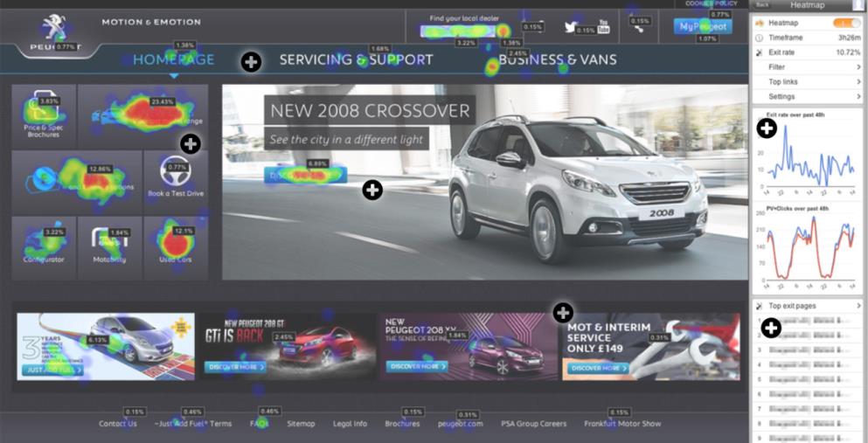Open the Twitter bird icon

pyautogui.click(x=572, y=26)
